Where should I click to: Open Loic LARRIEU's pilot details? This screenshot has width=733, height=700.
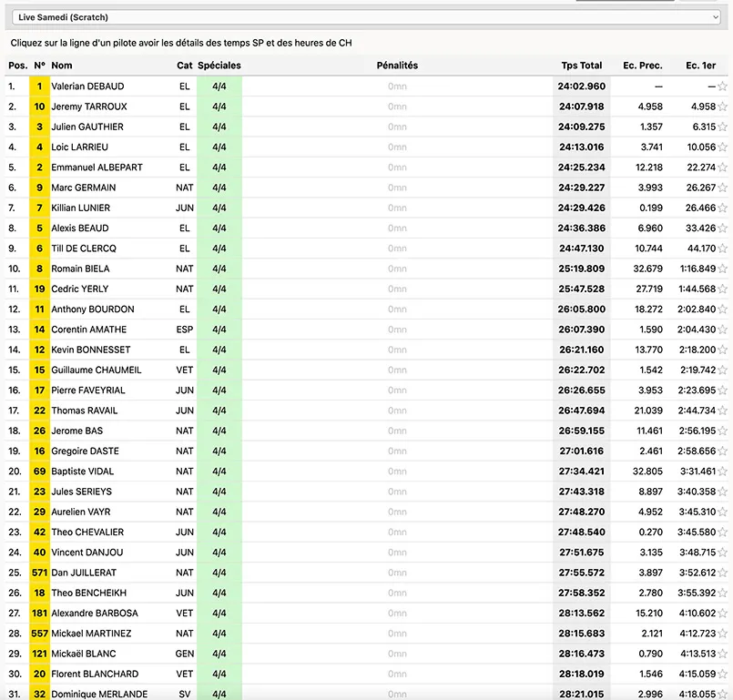[x=366, y=147]
